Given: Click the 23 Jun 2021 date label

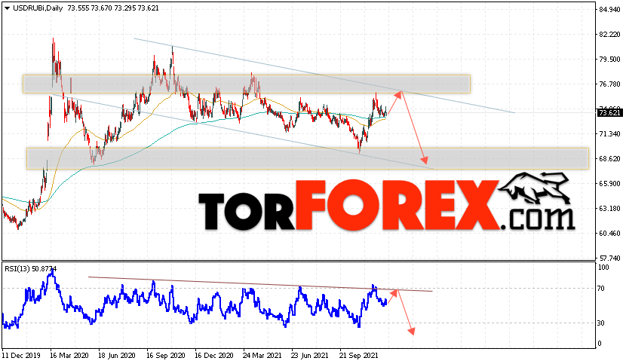Looking at the screenshot, I should [310, 355].
